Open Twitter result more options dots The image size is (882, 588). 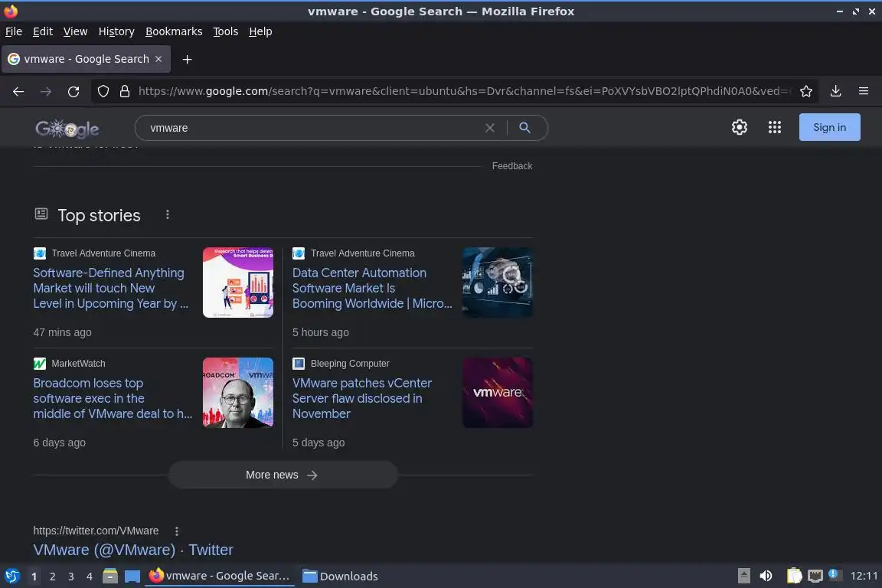[x=177, y=531]
